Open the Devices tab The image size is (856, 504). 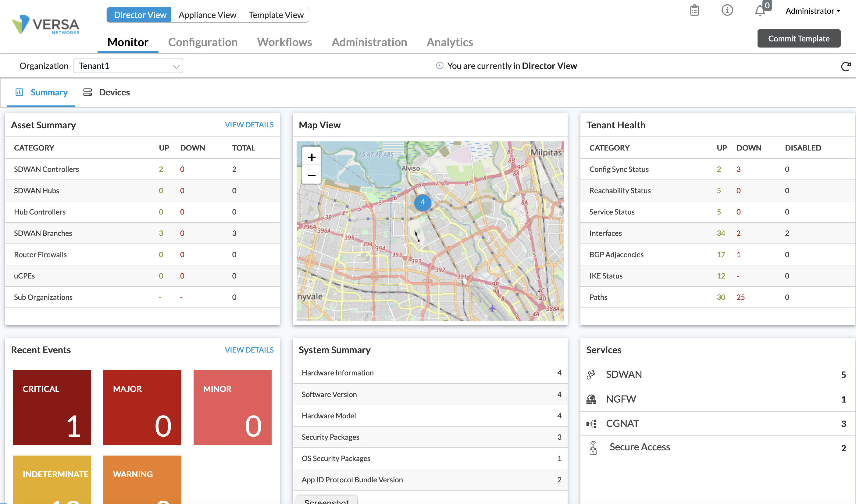tap(107, 92)
